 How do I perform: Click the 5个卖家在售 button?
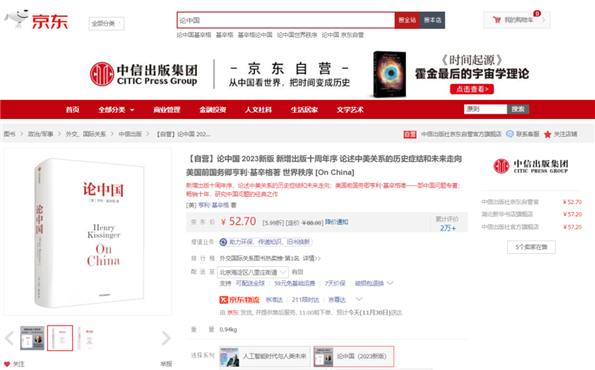point(531,247)
